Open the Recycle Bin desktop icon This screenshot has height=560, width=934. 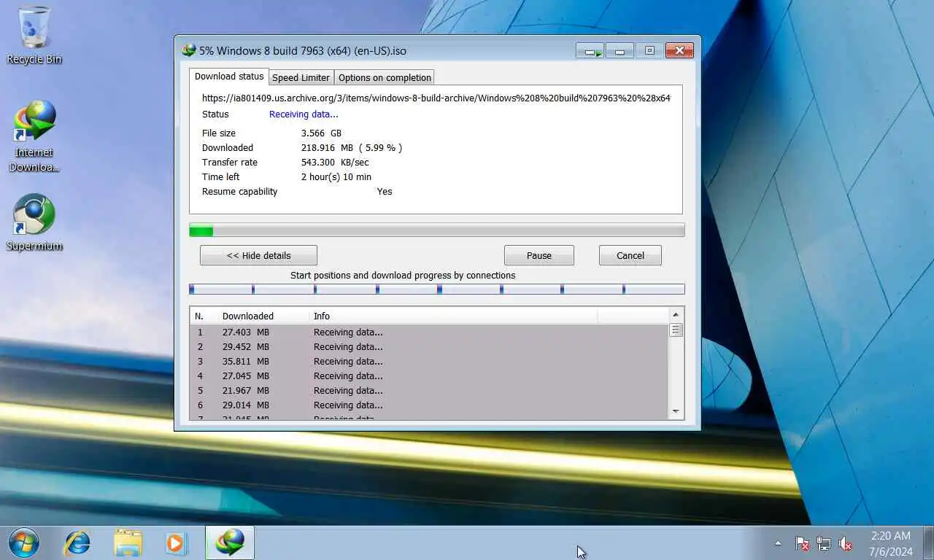(34, 35)
